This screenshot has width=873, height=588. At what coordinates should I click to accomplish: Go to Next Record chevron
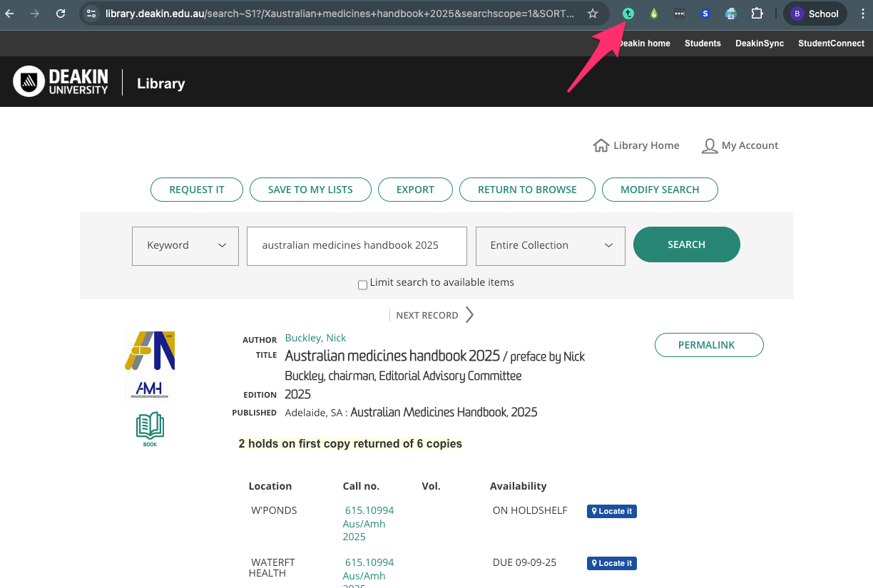(469, 315)
